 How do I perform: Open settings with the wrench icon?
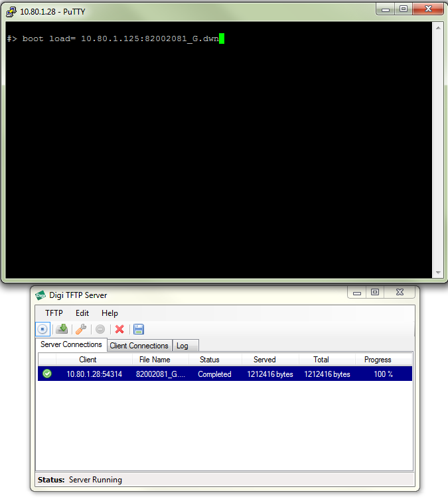point(81,329)
